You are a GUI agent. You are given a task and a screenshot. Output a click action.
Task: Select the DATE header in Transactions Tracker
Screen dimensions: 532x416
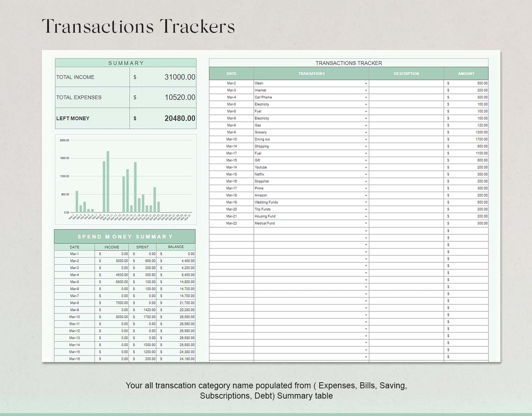click(232, 73)
